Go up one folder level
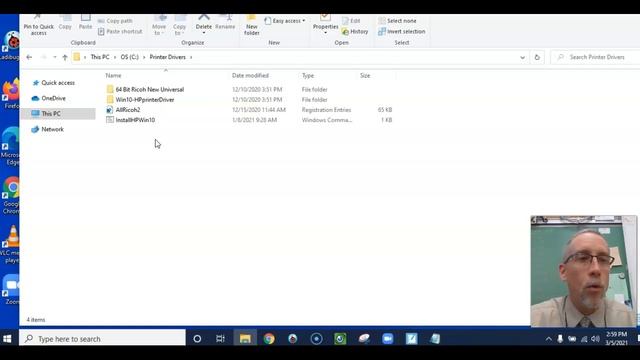Screen dimensions: 640x360 click(65, 57)
